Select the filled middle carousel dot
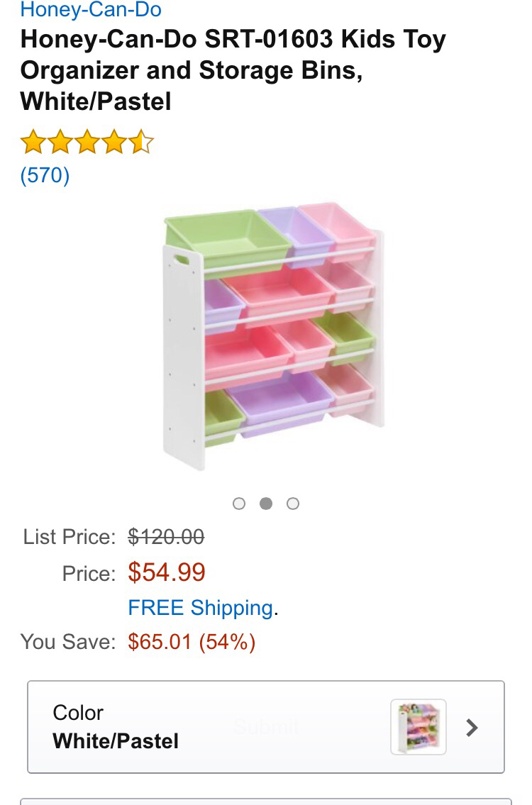This screenshot has width=532, height=805. (266, 504)
